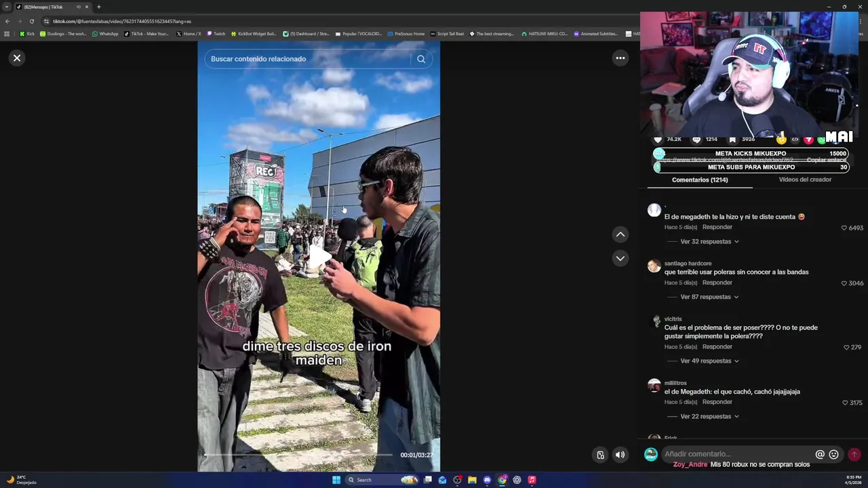Switch to the Comentarios (1214) tab
Screen dimensions: 868x488
[x=699, y=180]
